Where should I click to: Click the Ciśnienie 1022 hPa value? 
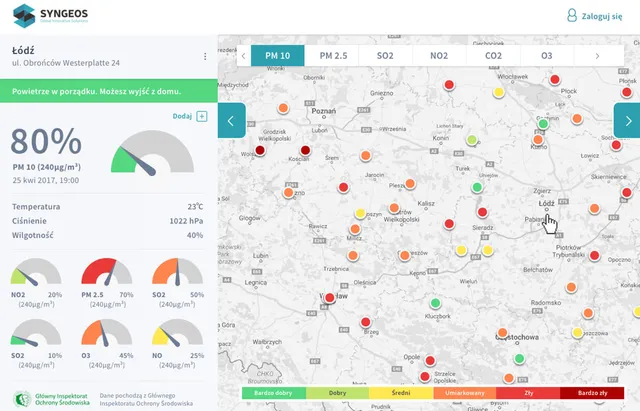(x=186, y=221)
